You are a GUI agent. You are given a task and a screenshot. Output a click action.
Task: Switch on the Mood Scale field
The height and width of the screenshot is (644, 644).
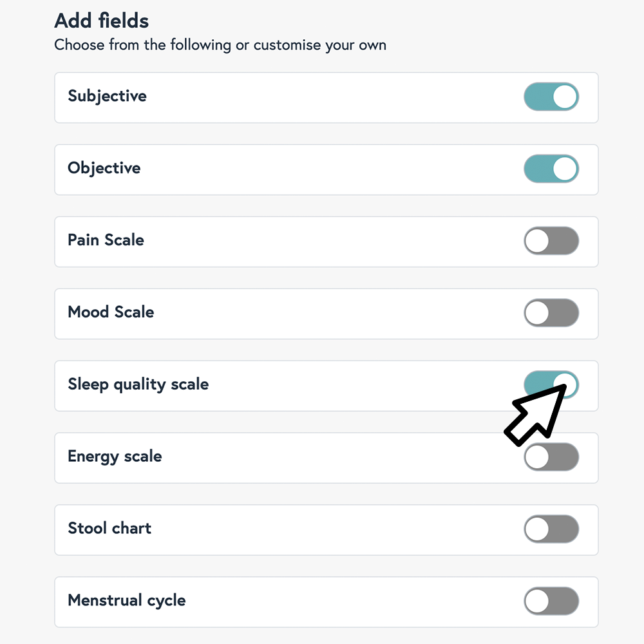[x=551, y=314]
